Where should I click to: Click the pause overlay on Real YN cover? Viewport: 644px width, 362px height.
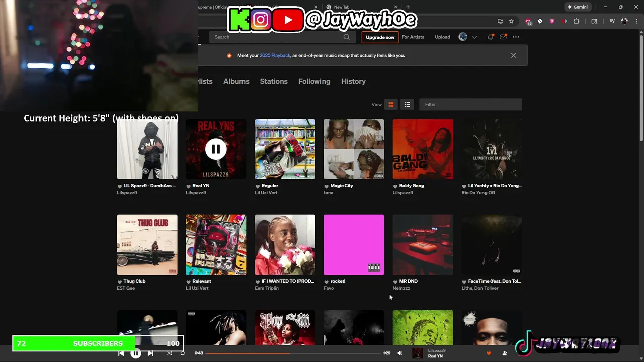click(216, 149)
